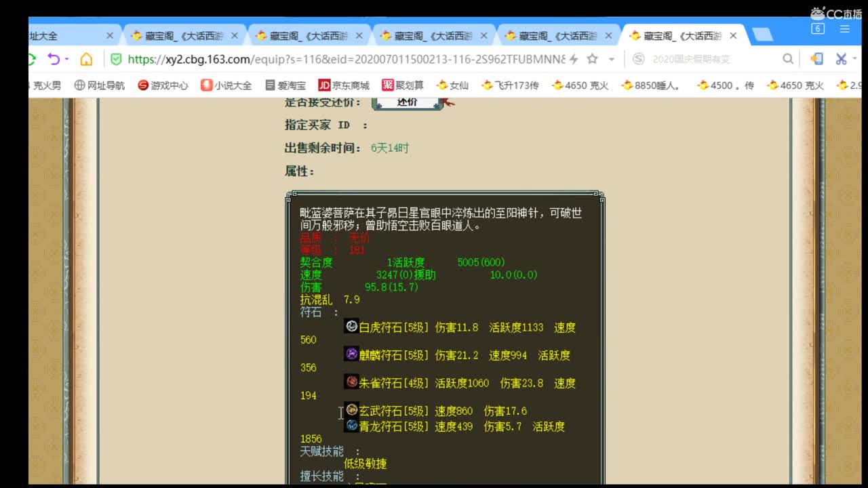Click the CC直播 logo in corner
This screenshot has height=488, width=868.
click(835, 13)
